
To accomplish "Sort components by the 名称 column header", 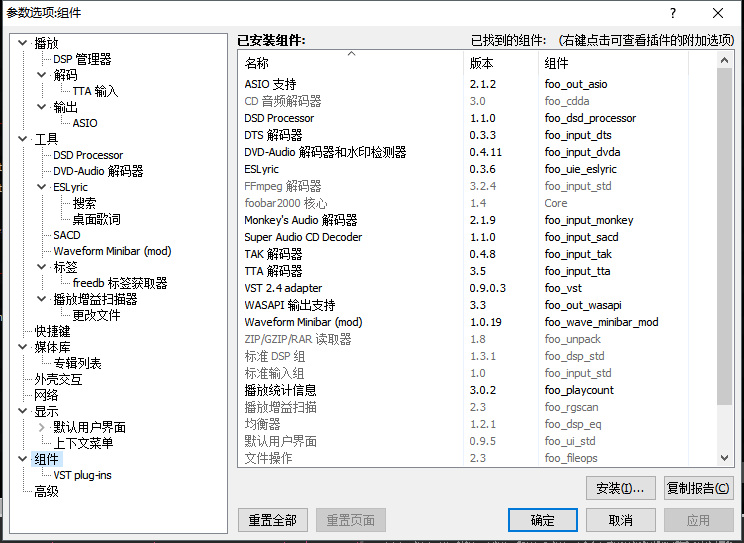I will point(350,63).
